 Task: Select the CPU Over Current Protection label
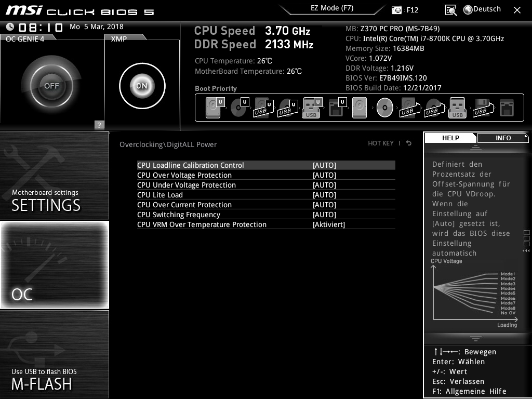click(x=184, y=205)
